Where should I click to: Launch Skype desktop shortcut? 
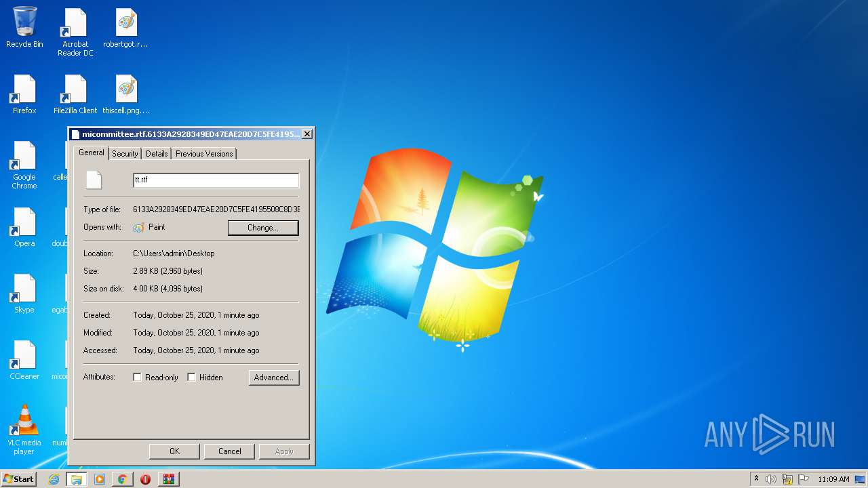pyautogui.click(x=24, y=293)
